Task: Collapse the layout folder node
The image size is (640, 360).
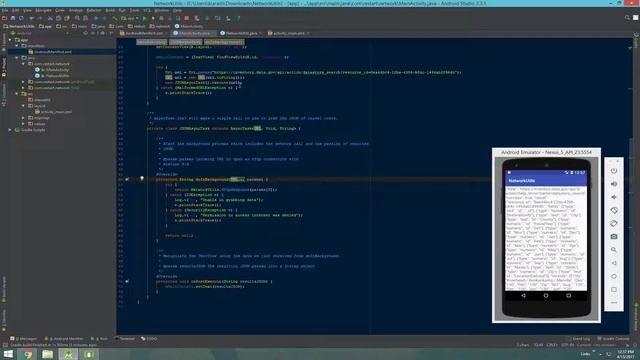Action: point(23,106)
